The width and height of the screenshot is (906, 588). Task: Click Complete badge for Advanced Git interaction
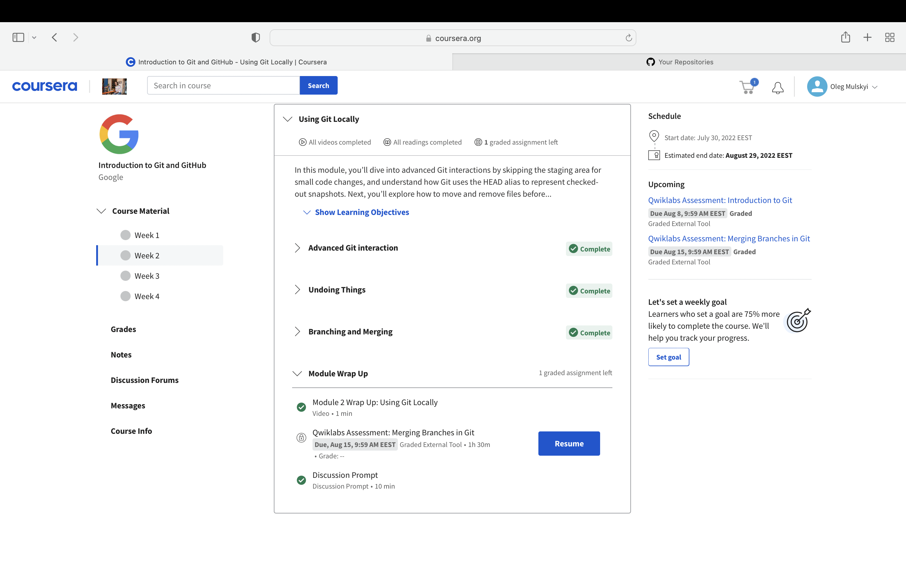point(589,249)
